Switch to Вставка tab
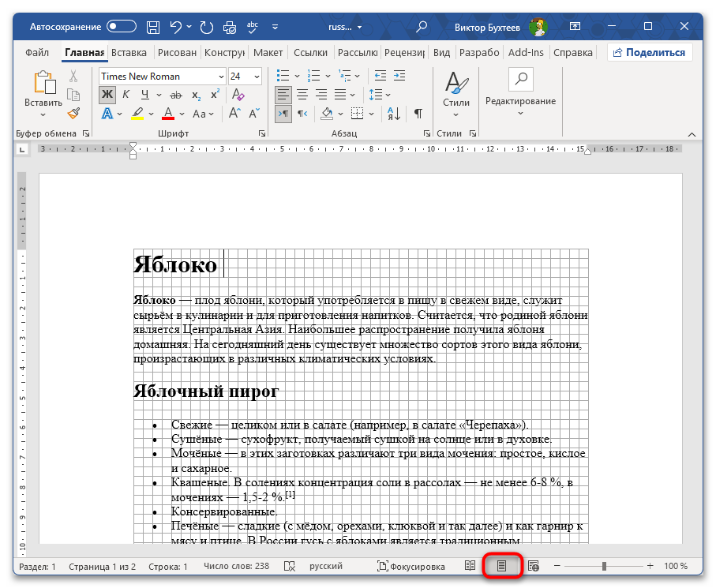The image size is (716, 588). tap(129, 53)
